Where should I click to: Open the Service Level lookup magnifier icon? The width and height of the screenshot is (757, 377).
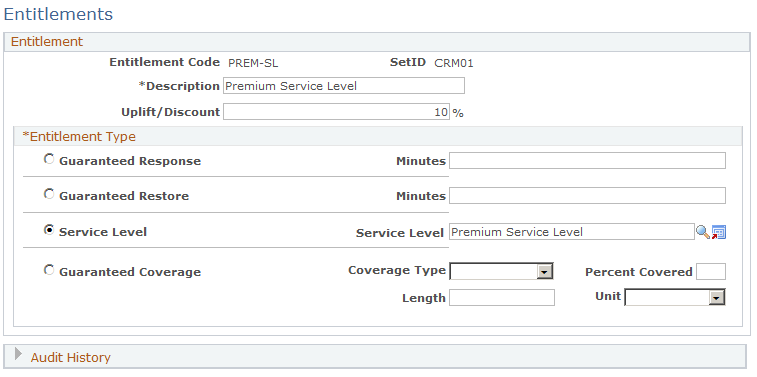tap(702, 232)
